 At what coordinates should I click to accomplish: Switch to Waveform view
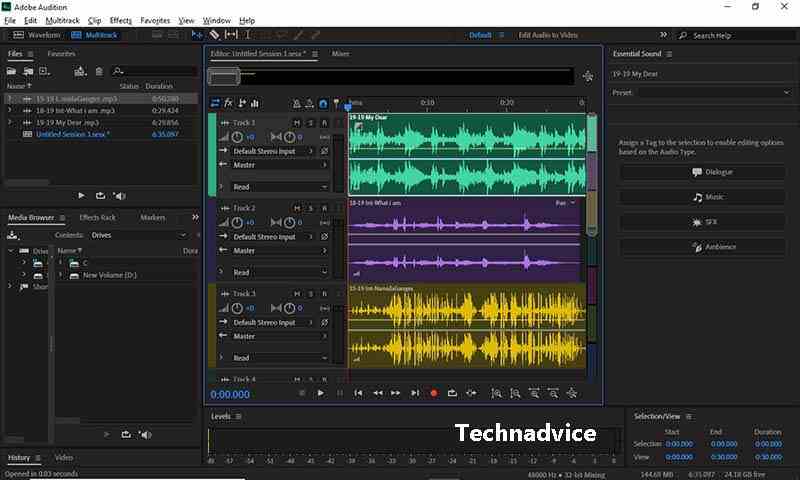37,35
